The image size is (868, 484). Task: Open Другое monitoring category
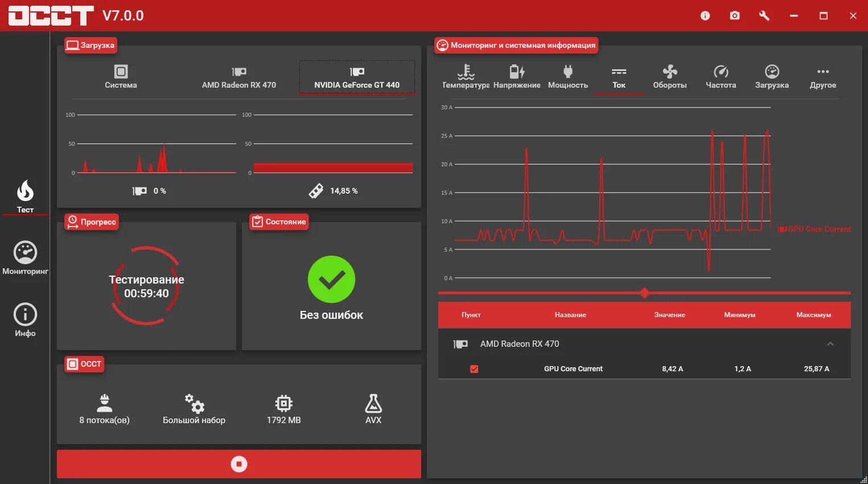[x=823, y=77]
